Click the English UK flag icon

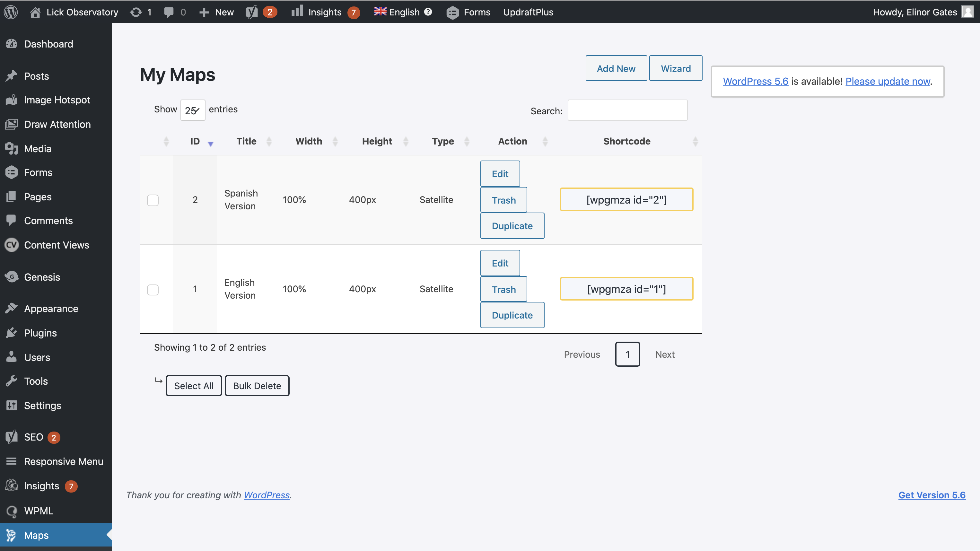(381, 12)
